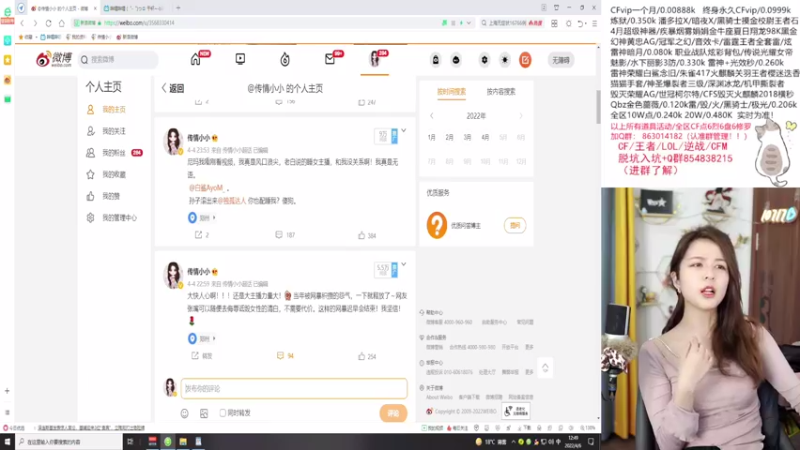Click the browser back arrow
The image size is (800, 450).
point(22,23)
